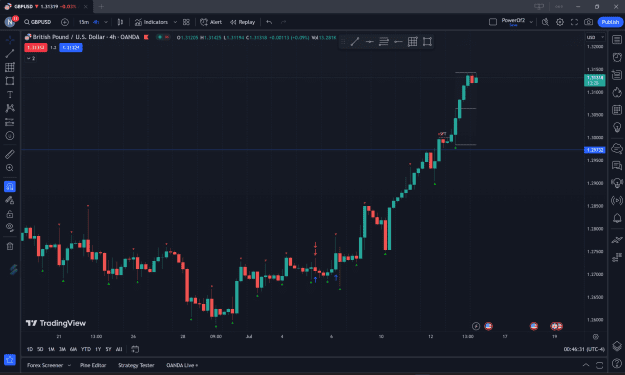The height and width of the screenshot is (375, 625).
Task: Open indicator templates grid icon
Action: coord(186,22)
